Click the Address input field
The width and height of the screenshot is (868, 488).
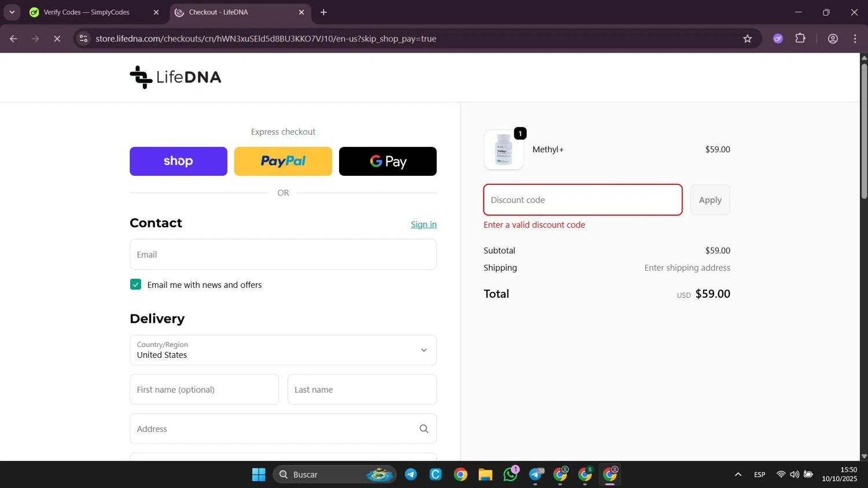point(283,429)
